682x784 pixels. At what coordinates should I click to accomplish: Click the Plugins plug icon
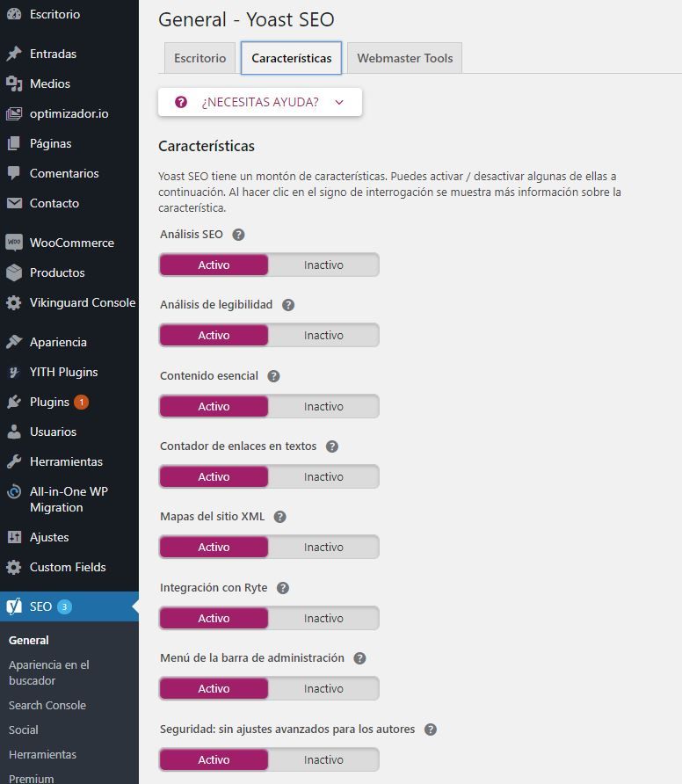point(14,402)
